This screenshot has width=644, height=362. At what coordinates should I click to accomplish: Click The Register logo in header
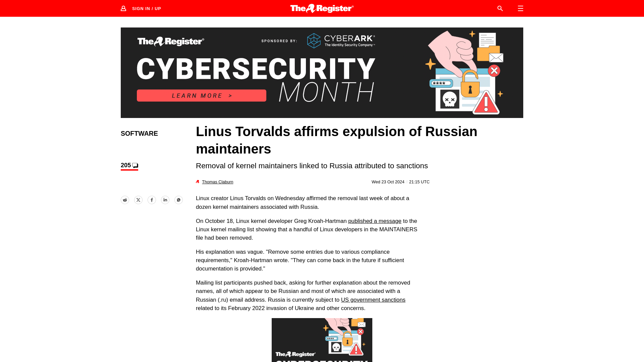point(322,8)
